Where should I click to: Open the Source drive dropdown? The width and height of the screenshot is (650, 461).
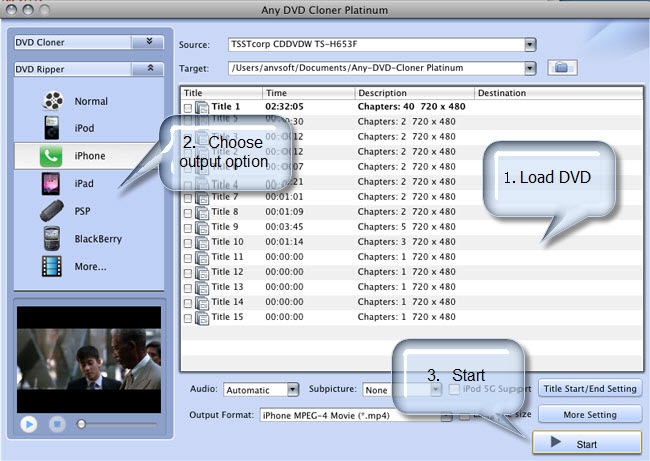tap(530, 44)
